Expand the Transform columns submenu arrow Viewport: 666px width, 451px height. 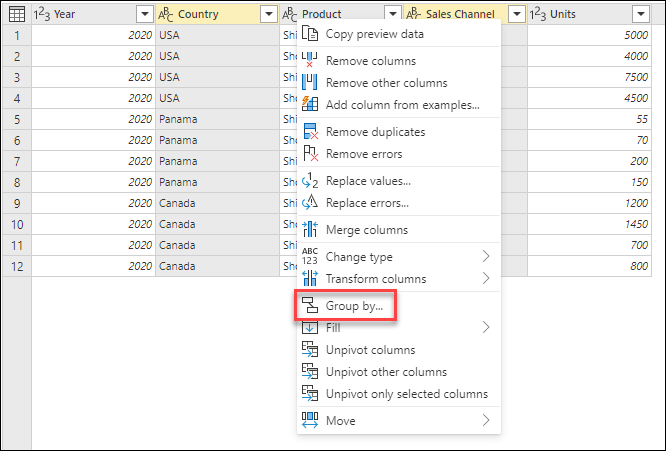point(486,279)
